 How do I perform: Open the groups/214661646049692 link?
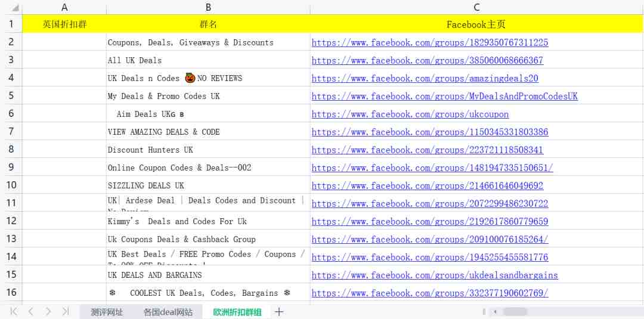pos(428,185)
